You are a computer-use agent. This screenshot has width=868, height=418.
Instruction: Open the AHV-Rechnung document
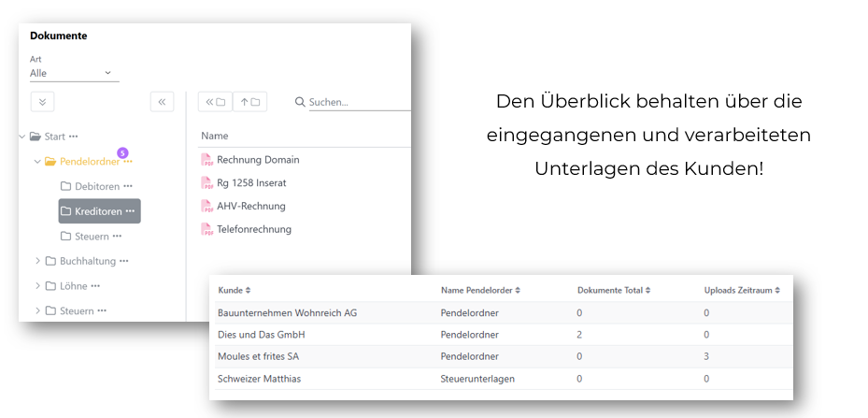[250, 206]
